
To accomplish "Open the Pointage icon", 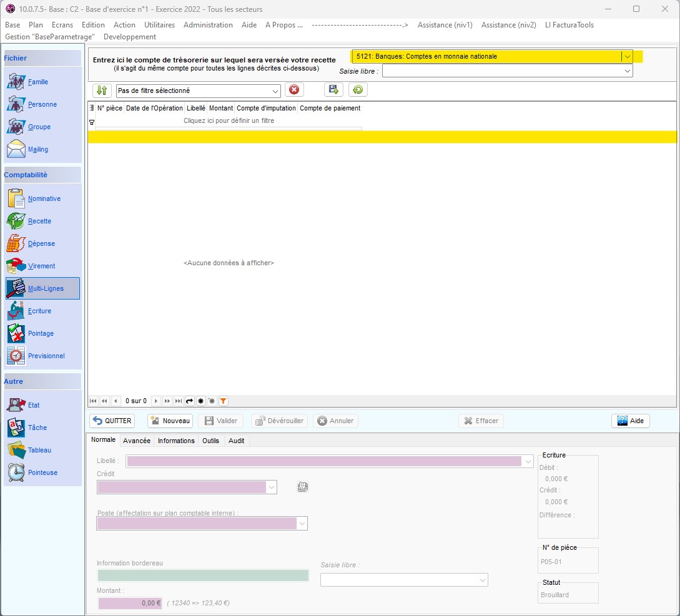I will [16, 333].
